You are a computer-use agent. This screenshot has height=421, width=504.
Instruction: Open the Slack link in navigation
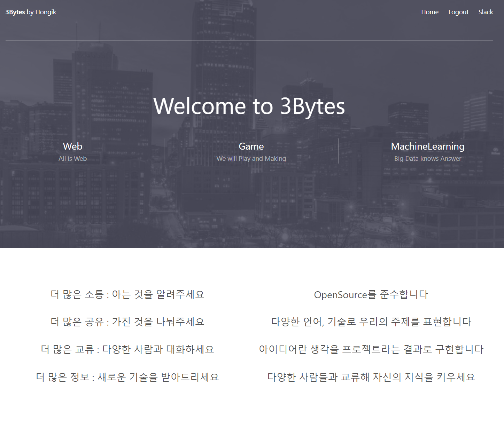click(485, 12)
